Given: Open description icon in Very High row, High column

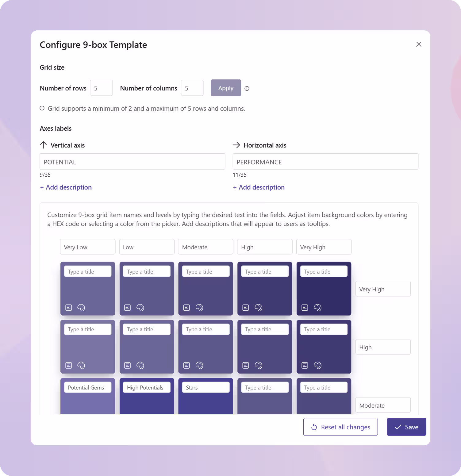Looking at the screenshot, I should [x=246, y=308].
